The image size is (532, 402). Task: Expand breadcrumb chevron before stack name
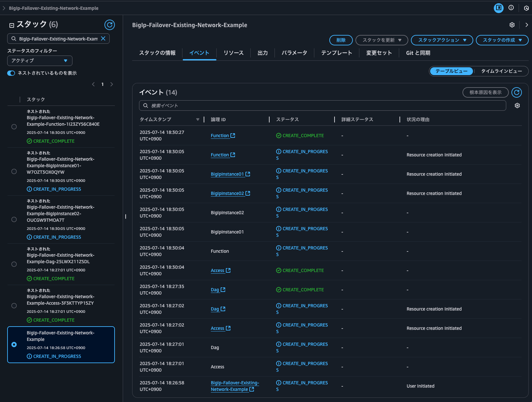4,8
